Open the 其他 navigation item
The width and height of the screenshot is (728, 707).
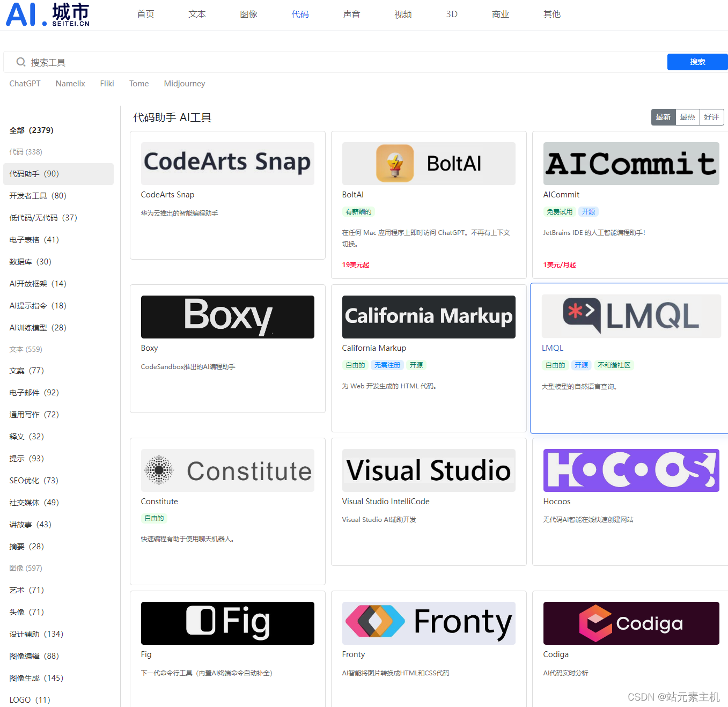pyautogui.click(x=552, y=14)
